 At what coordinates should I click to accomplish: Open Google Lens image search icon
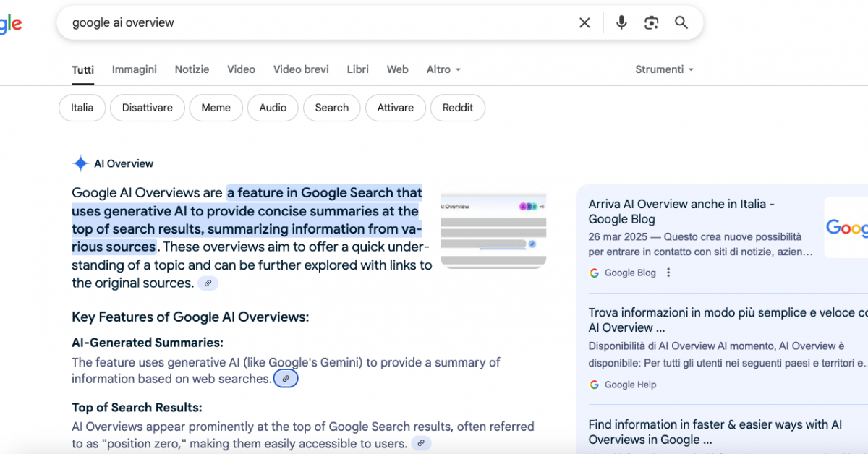[x=652, y=23]
